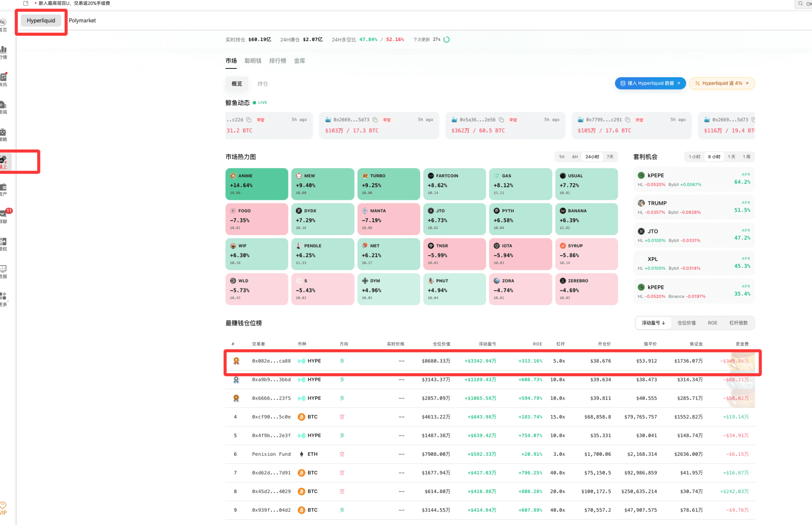The width and height of the screenshot is (812, 525).
Task: Open the 聪明钱 smart money tab
Action: click(253, 61)
